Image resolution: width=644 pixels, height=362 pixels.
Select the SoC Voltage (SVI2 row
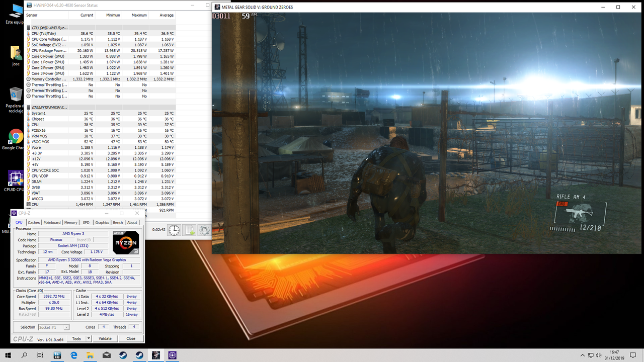[100, 45]
